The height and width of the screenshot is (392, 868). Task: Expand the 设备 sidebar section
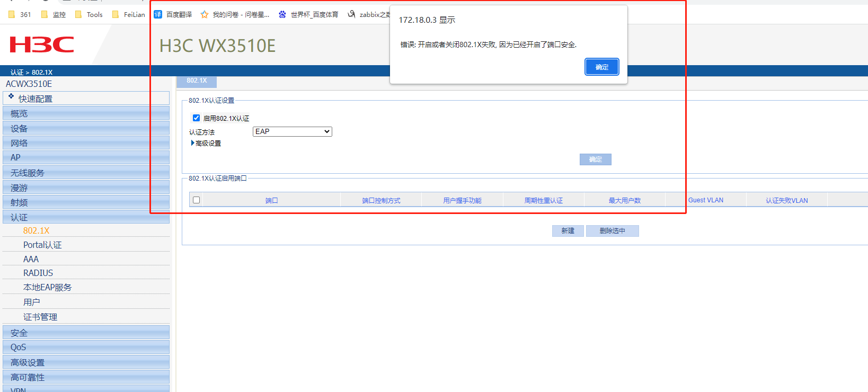pyautogui.click(x=86, y=128)
